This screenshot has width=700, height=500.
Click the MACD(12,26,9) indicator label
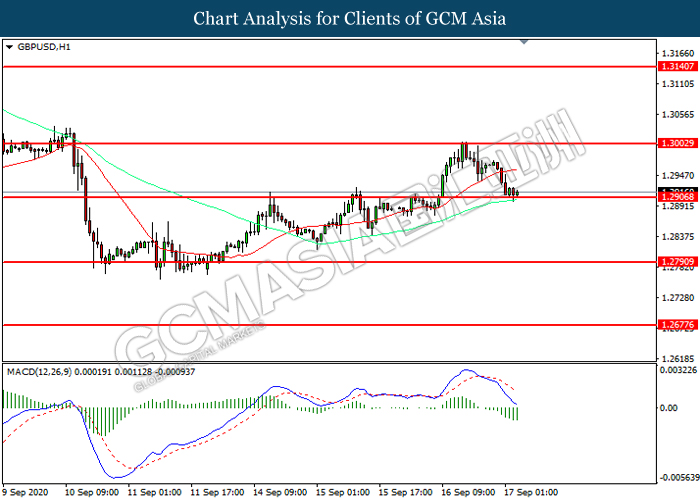coord(39,371)
